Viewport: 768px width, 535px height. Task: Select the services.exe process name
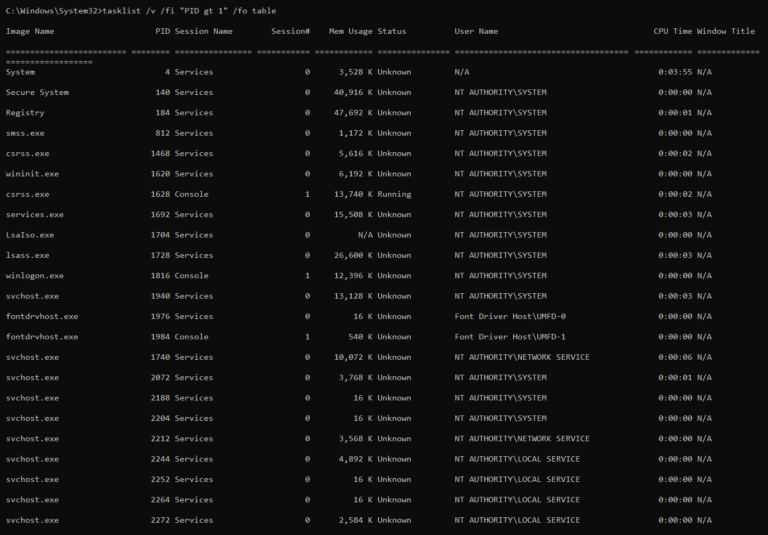(x=35, y=214)
